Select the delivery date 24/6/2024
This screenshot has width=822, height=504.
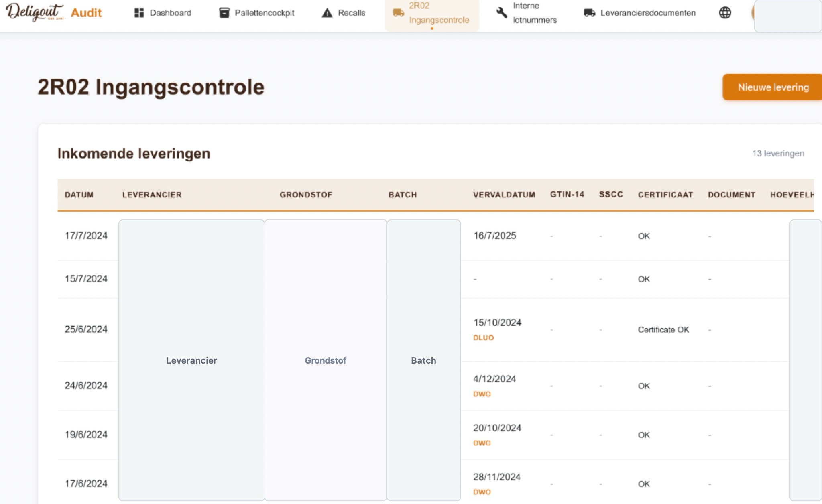pos(86,386)
